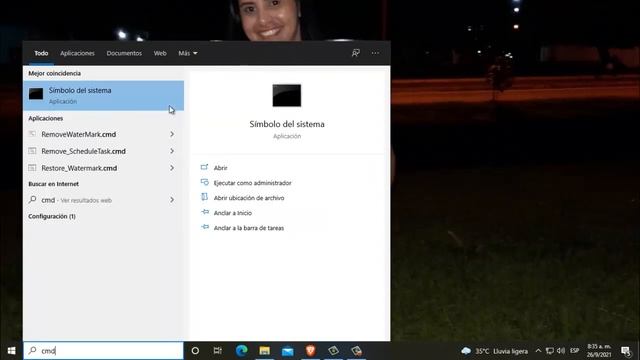Choose Ejecutar como administrador
640x360 pixels.
252,183
